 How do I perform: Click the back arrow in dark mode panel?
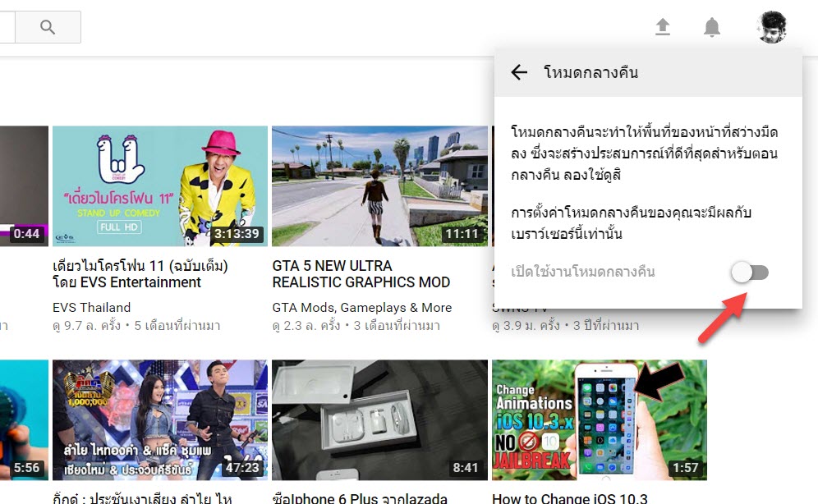[519, 72]
